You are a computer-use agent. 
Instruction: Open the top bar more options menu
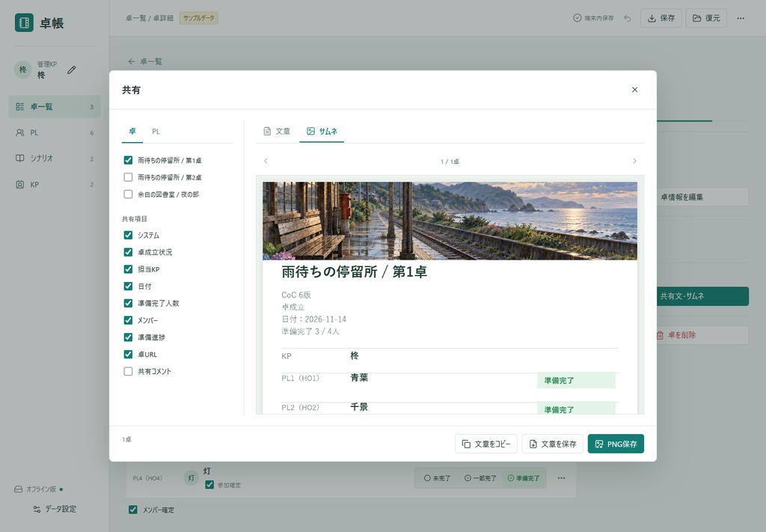point(741,18)
